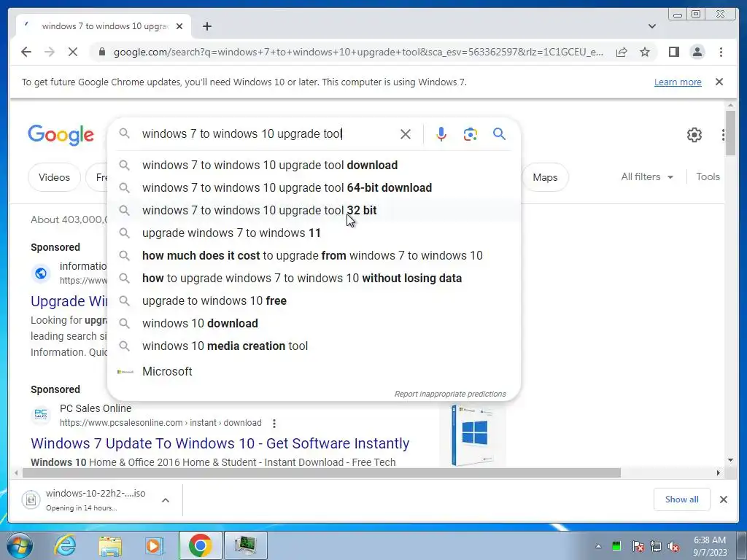The width and height of the screenshot is (747, 560).
Task: Click inside the Google search field
Action: point(267,134)
